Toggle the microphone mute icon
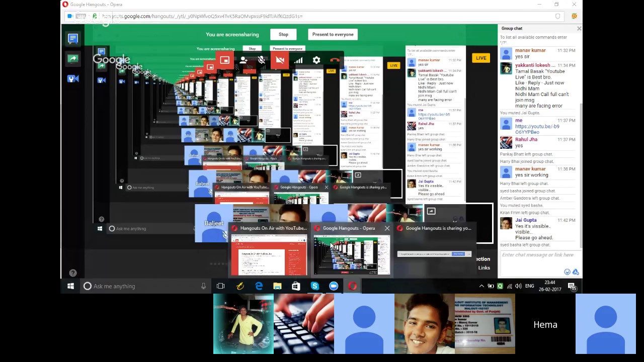The height and width of the screenshot is (362, 644). [262, 60]
